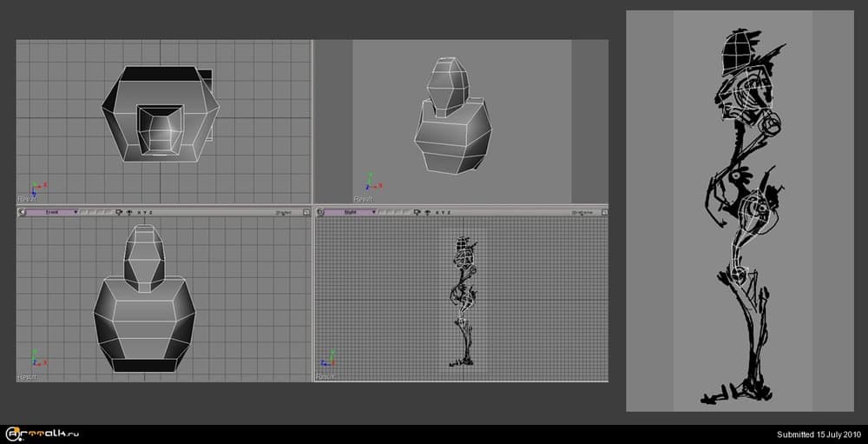Click the camera icon in Right viewport toolbar
The image size is (868, 444).
(x=418, y=212)
